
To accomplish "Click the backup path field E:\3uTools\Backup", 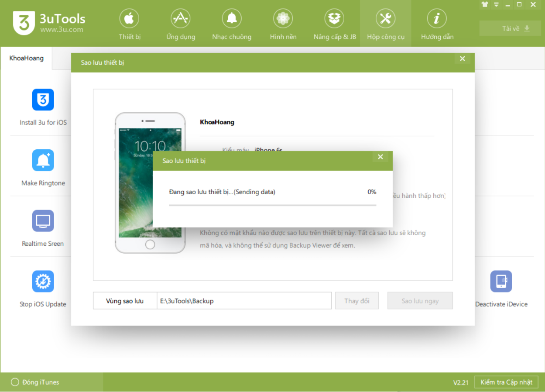I will [244, 301].
